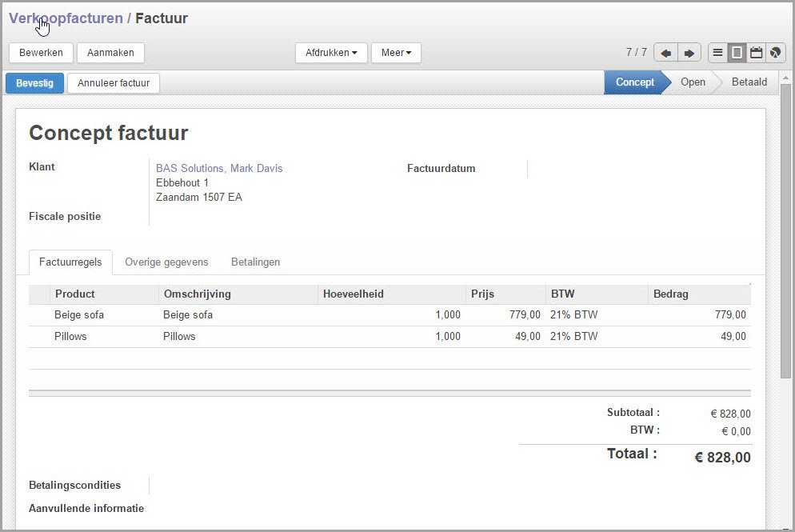Click the bold total € 828,00
Image resolution: width=795 pixels, height=532 pixels.
coord(722,458)
